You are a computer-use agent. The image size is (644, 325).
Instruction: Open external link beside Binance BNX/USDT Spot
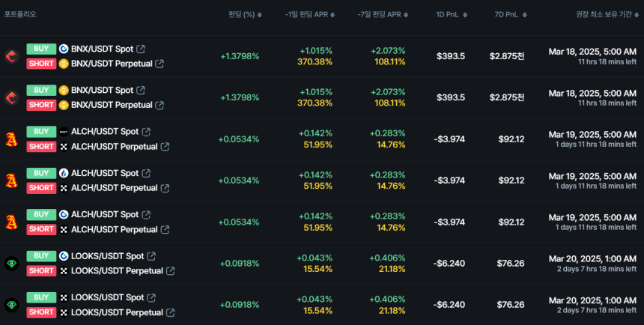pos(141,90)
